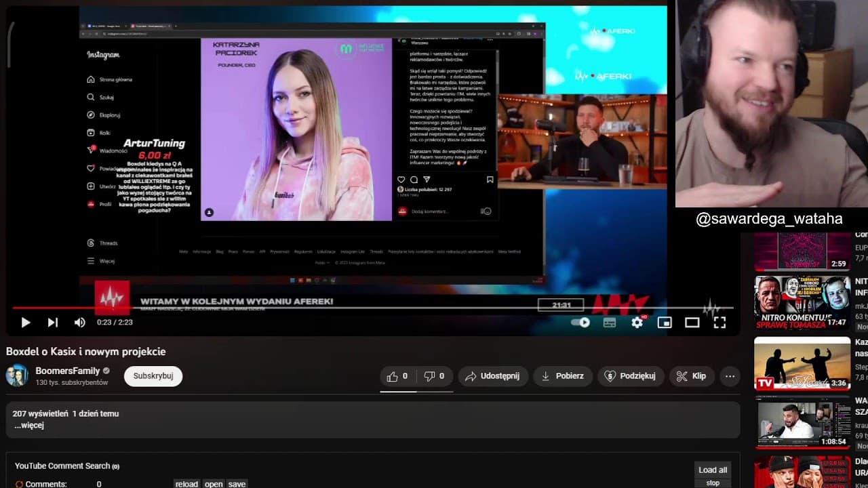This screenshot has width=868, height=488.
Task: Click the 207 wyświetleń view count text
Action: point(41,413)
